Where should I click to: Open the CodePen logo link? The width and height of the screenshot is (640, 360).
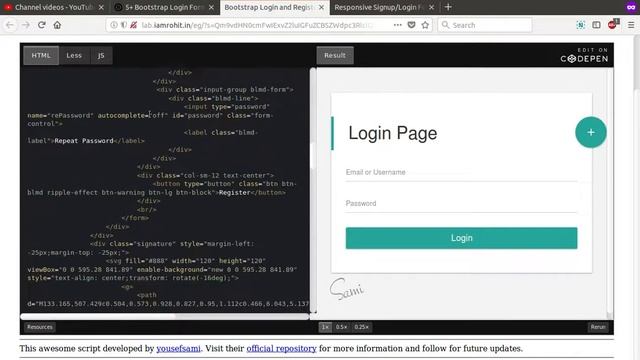(584, 56)
